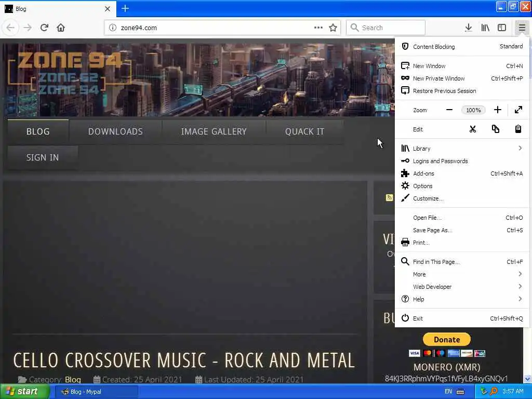Click the SIGN IN button
Screen dimensions: 532x399
tap(43, 158)
